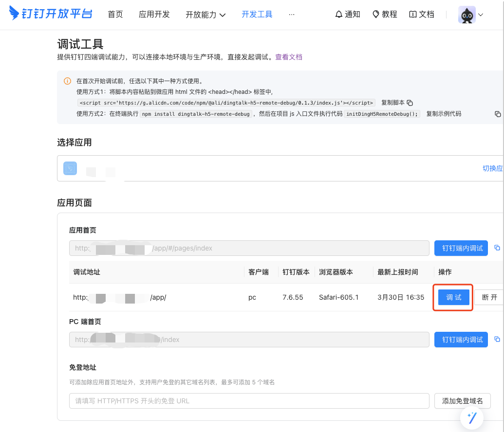
Task: Click copy icon at notice box right edge
Action: point(498,114)
